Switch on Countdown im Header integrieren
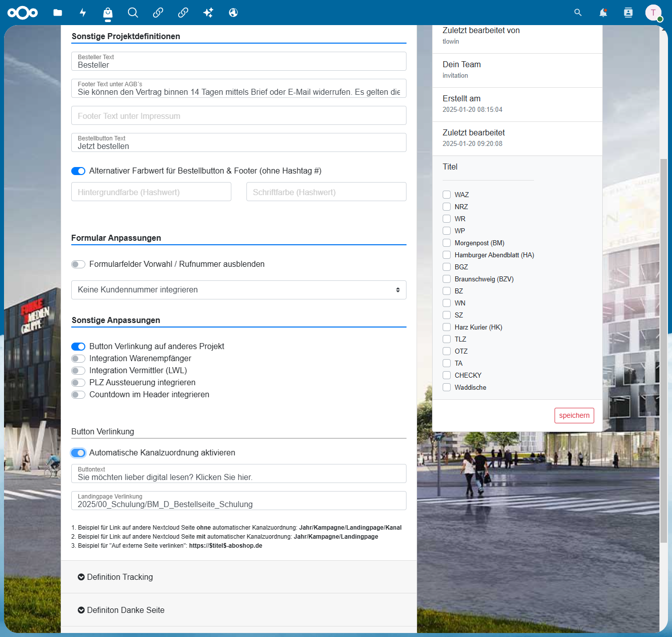Image resolution: width=672 pixels, height=637 pixels. [78, 395]
